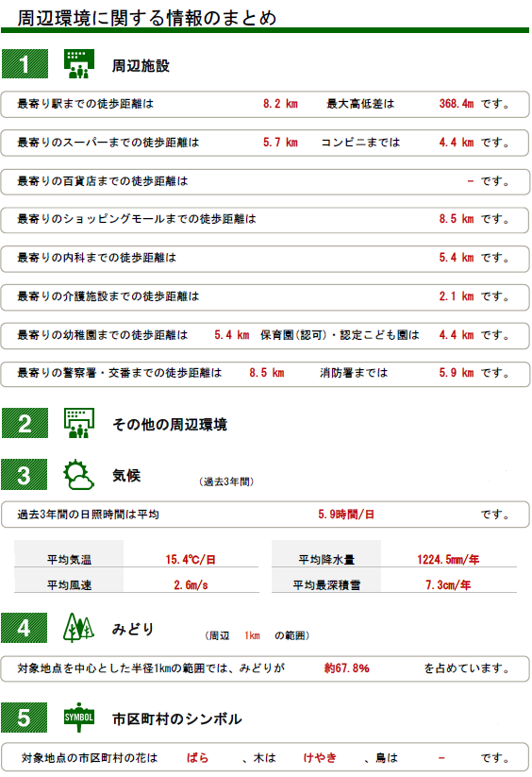Image resolution: width=532 pixels, height=777 pixels.
Task: Click the green number 5 badge
Action: point(25,718)
